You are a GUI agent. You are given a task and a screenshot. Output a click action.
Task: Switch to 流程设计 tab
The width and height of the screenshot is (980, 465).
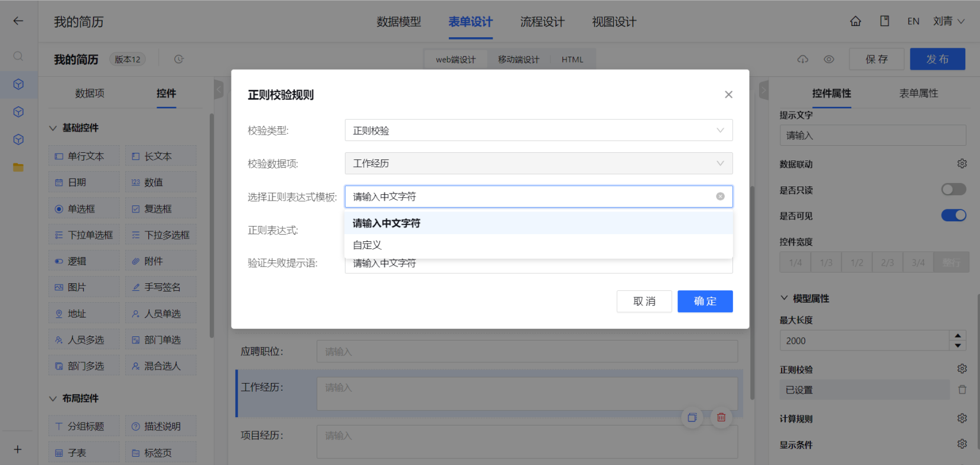tap(542, 22)
